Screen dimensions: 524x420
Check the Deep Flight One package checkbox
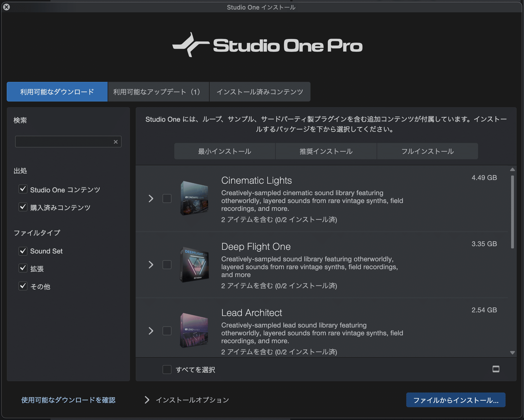click(167, 265)
